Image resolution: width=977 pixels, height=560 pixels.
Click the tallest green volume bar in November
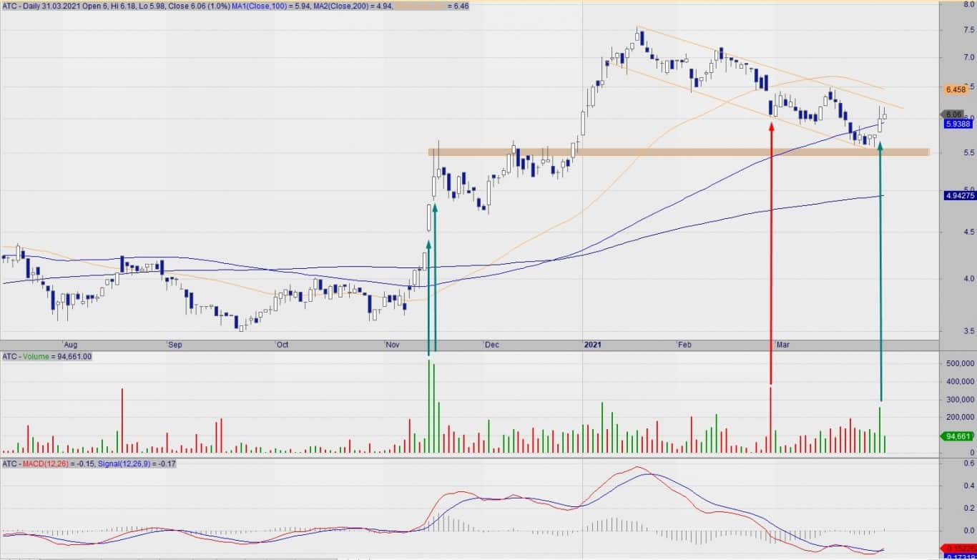pos(428,406)
